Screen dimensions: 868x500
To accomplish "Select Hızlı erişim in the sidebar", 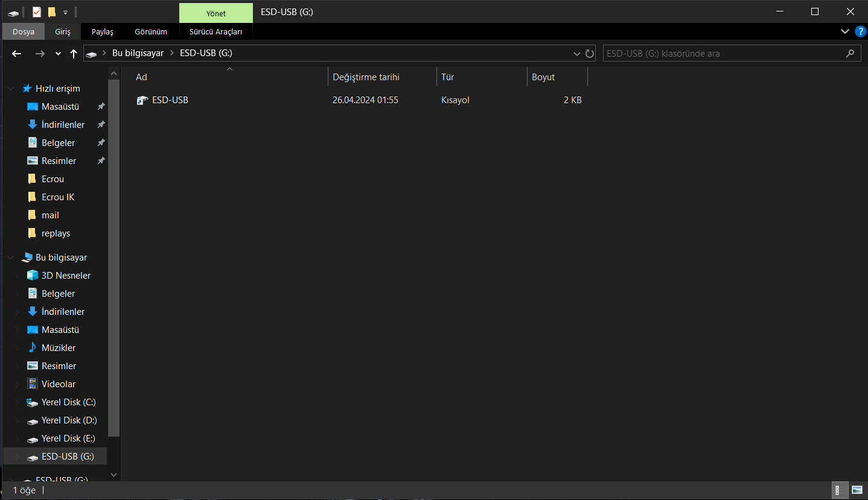I will point(58,89).
